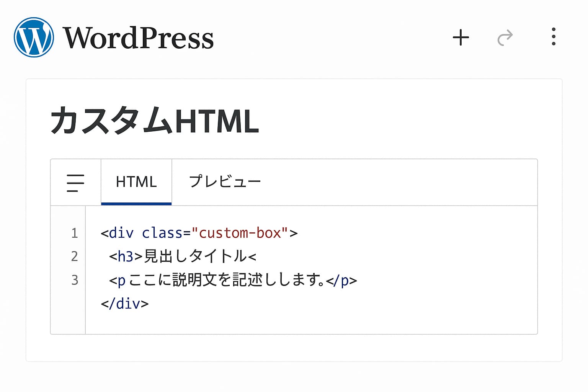Viewport: 588px width, 392px height.
Task: Click line number 1 in the gutter
Action: (74, 233)
